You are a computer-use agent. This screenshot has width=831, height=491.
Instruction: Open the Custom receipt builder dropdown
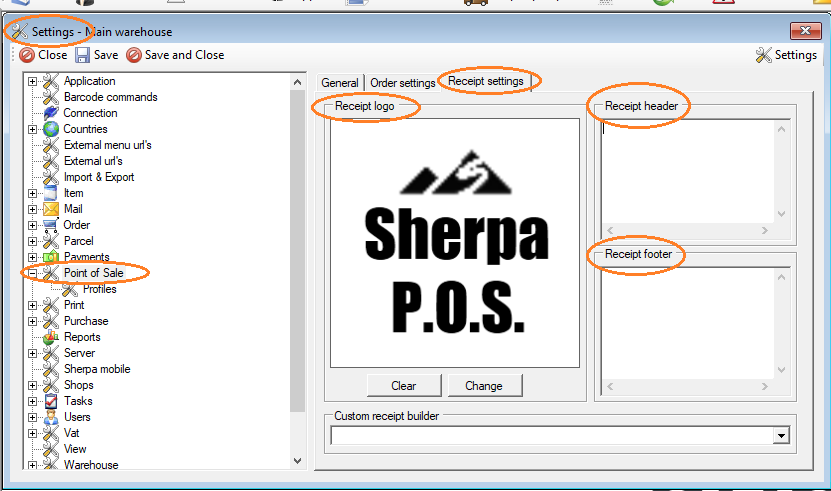tap(781, 436)
